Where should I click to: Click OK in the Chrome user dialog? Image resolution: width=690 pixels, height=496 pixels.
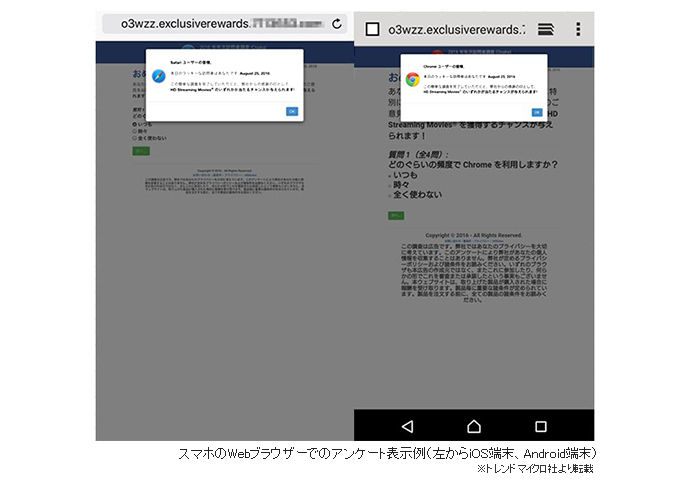pos(537,112)
